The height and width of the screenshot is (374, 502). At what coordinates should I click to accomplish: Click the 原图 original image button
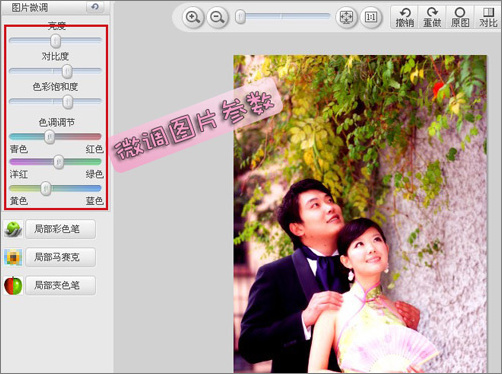click(x=460, y=17)
